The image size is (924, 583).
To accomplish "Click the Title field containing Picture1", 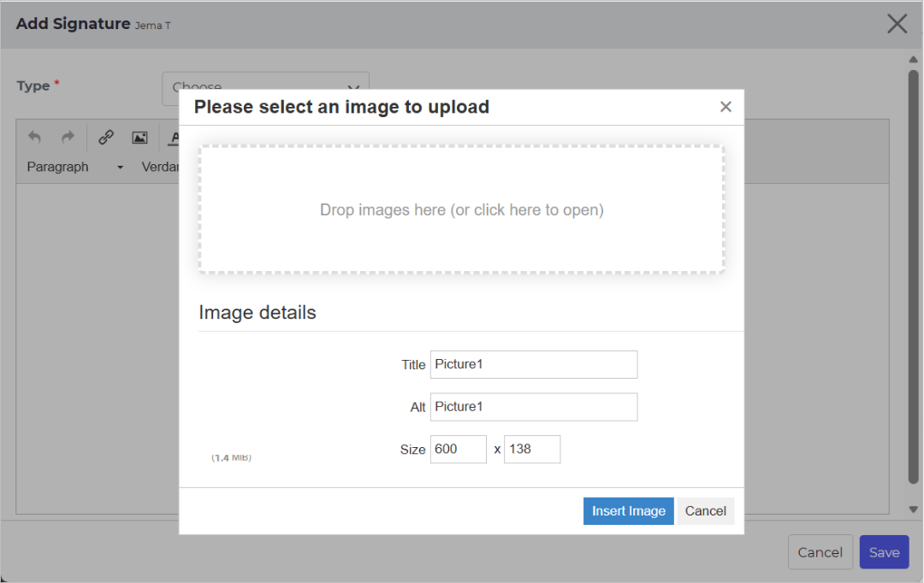I will click(534, 364).
